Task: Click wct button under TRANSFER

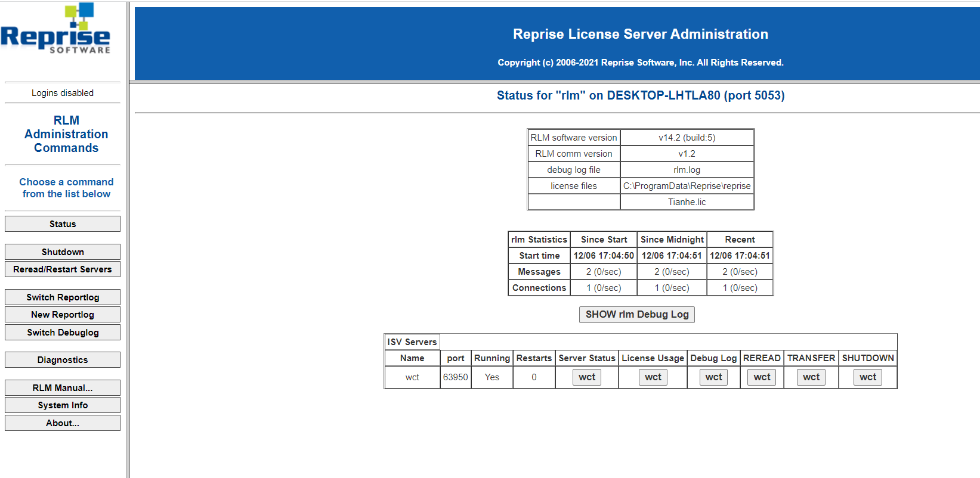Action: click(x=811, y=377)
